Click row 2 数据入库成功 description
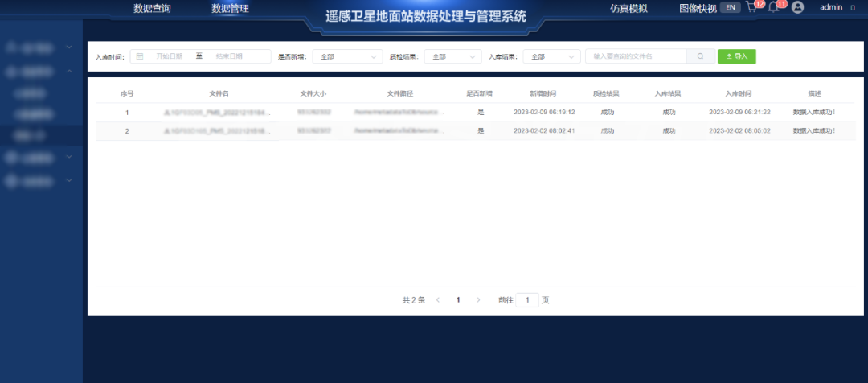The height and width of the screenshot is (383, 868). [x=813, y=131]
